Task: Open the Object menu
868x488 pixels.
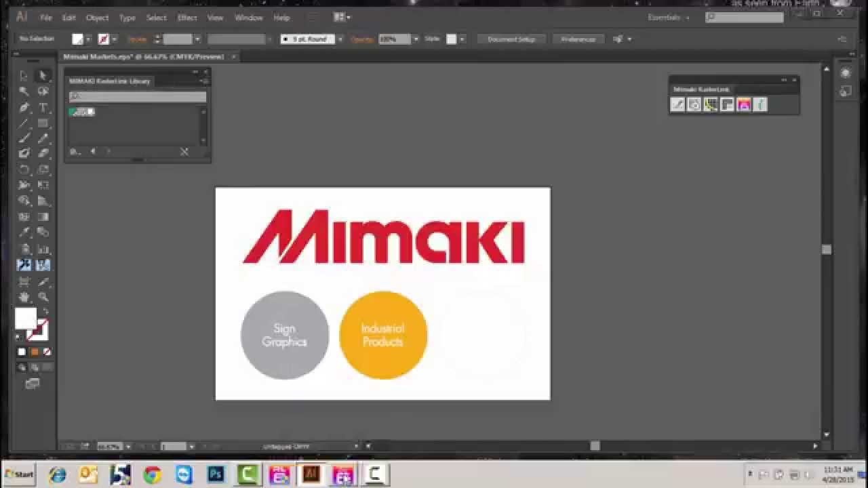Action: (97, 18)
